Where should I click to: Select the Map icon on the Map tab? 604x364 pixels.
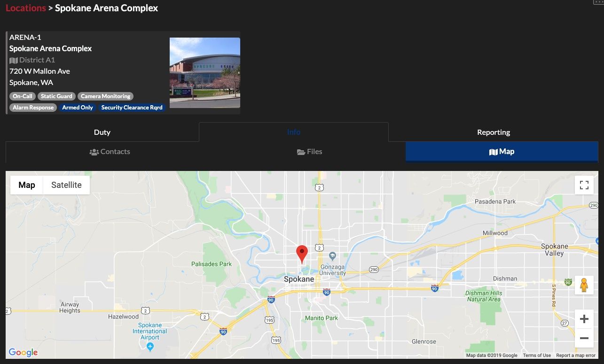click(x=493, y=151)
